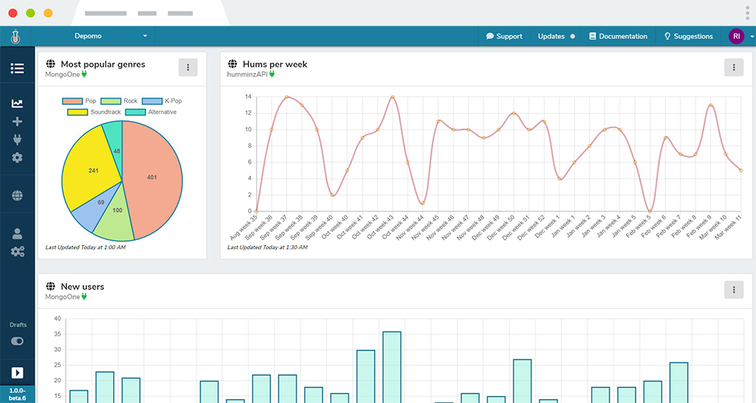Click the globe icon in sidebar
The height and width of the screenshot is (403, 756).
coord(17,196)
